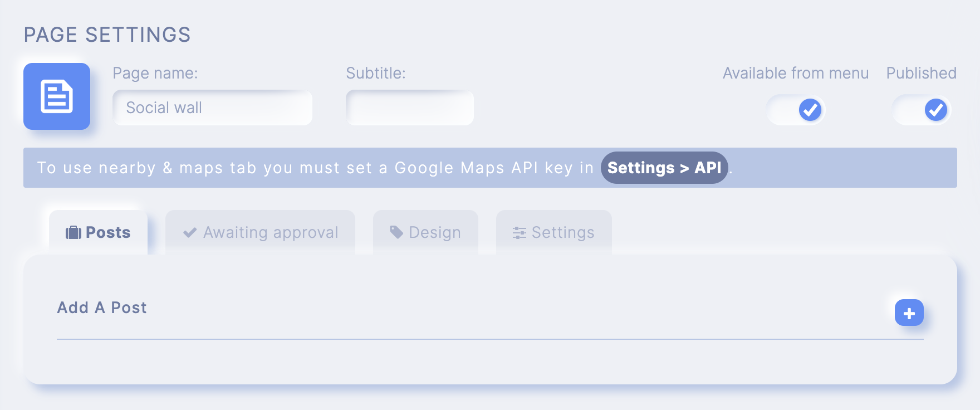Click into the empty Subtitle field
Screen dimensions: 980x410
(x=410, y=108)
